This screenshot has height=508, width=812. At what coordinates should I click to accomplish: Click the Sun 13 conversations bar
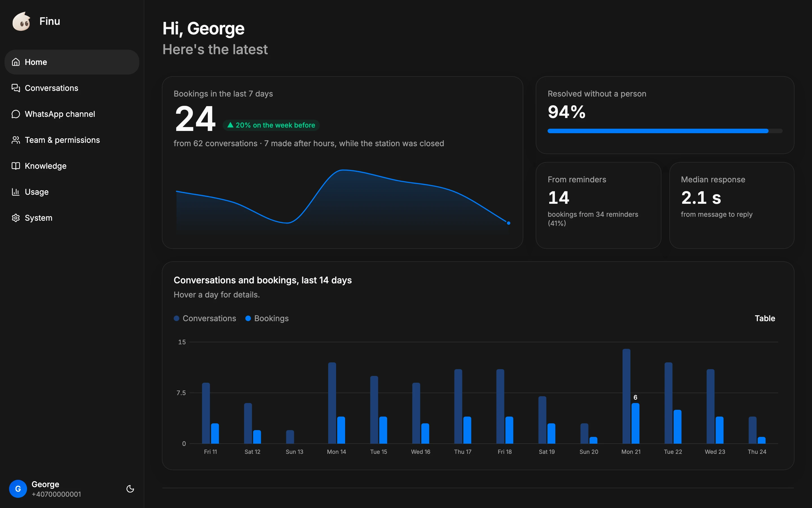click(290, 437)
